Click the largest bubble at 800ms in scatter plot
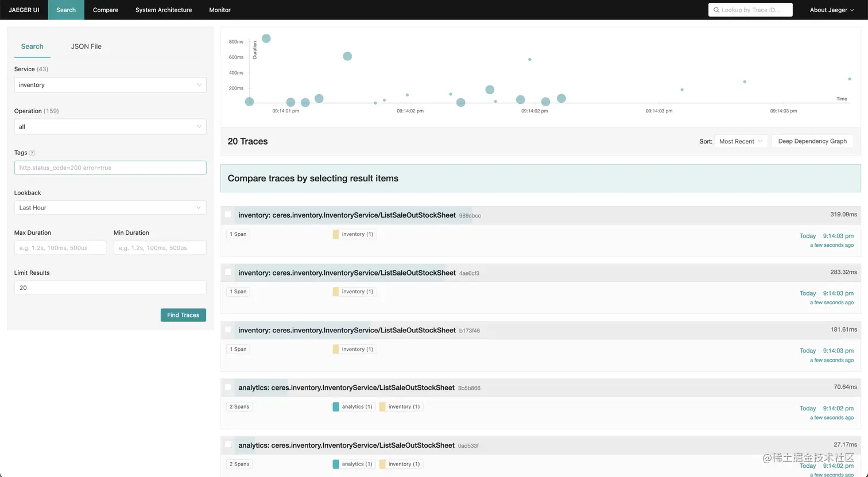This screenshot has width=868, height=477. tap(266, 38)
